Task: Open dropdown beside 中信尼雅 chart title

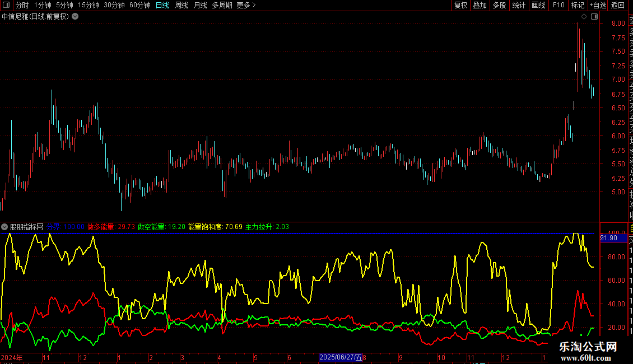Action: click(75, 17)
